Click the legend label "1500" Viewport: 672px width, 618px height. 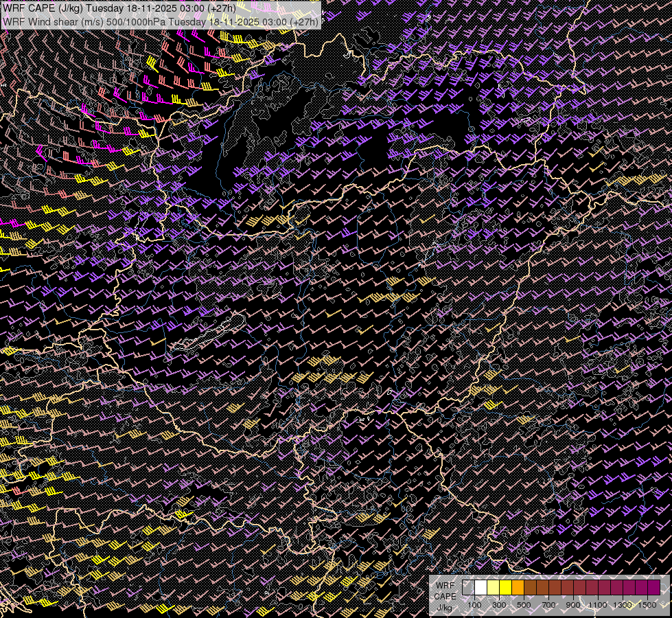point(647,605)
